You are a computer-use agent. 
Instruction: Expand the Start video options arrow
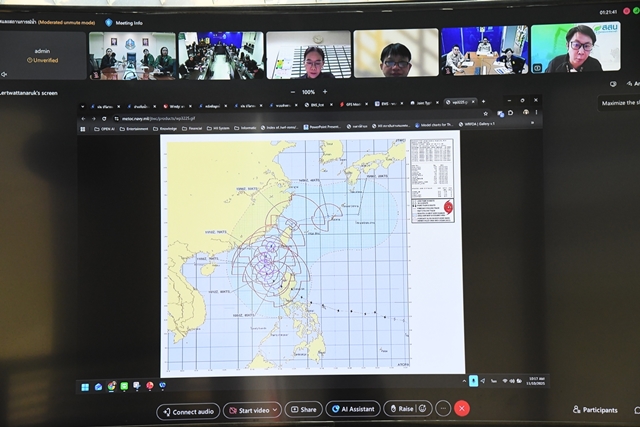point(274,410)
